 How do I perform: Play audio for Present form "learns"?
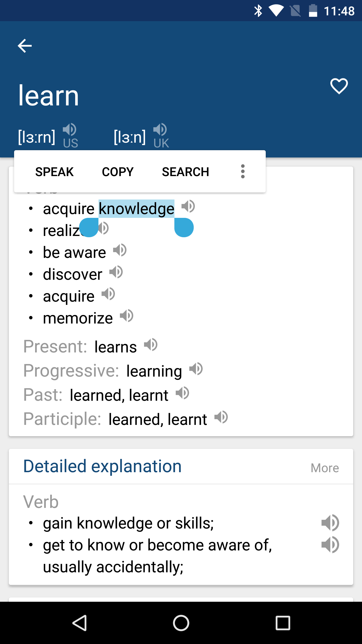point(151,345)
